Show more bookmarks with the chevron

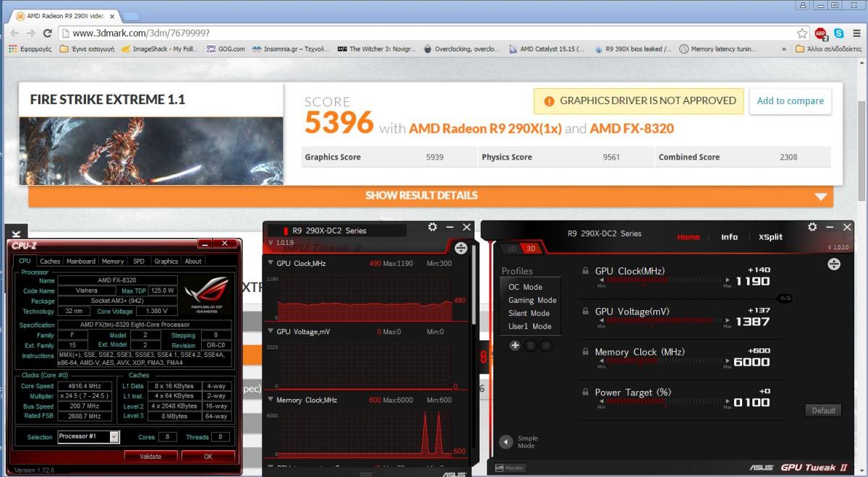[784, 49]
